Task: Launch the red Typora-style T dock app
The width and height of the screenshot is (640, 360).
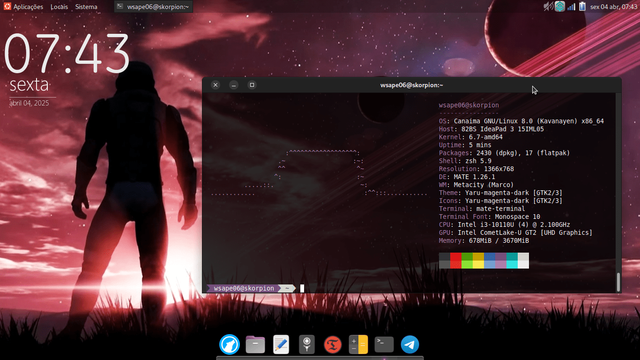Action: (x=333, y=344)
